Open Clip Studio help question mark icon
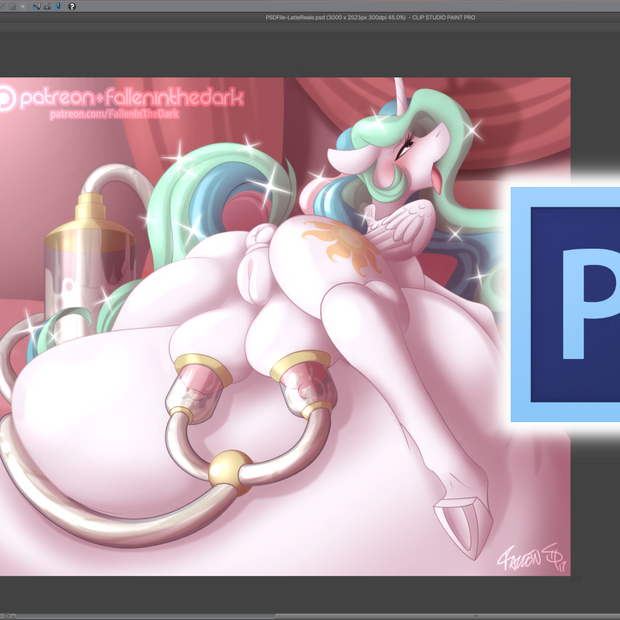 click(x=72, y=6)
